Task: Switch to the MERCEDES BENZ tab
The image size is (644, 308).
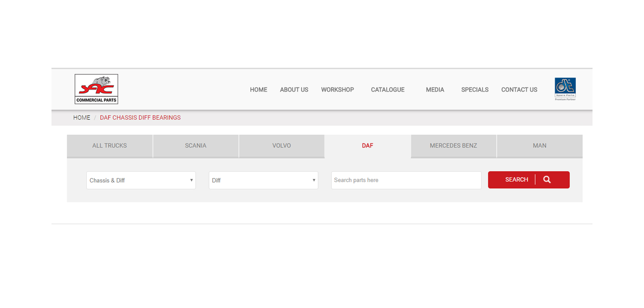Action: click(454, 146)
